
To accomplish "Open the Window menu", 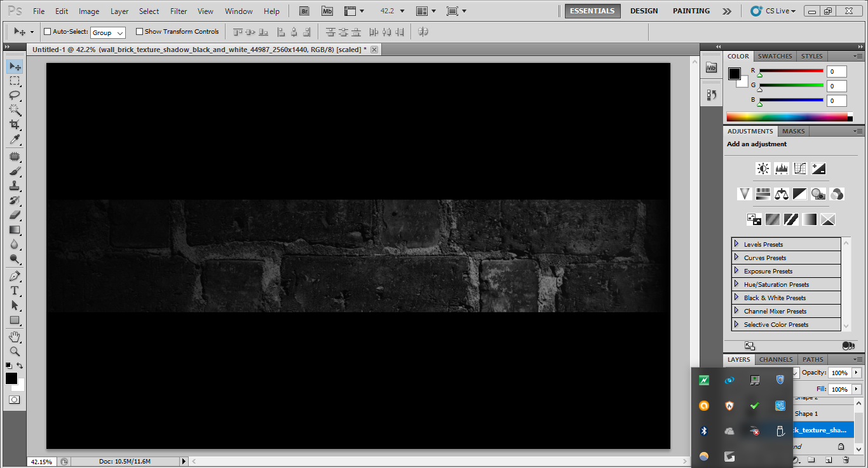I will click(x=239, y=11).
